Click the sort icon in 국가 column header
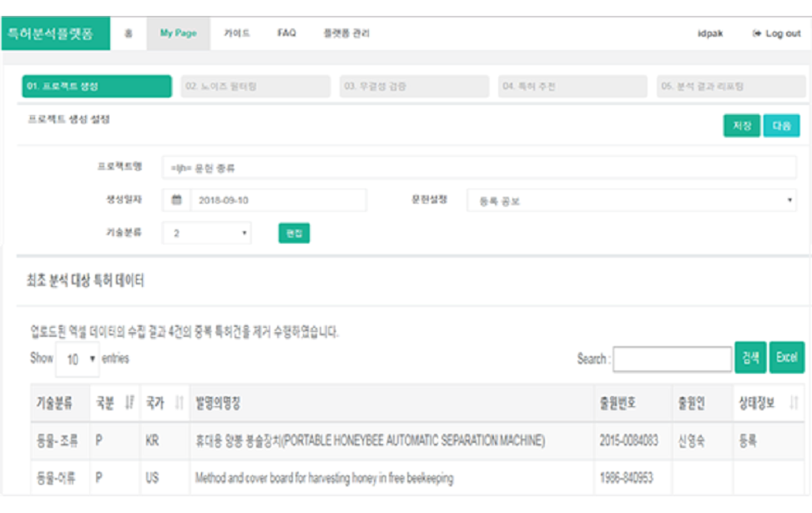This screenshot has height=513, width=812. click(179, 403)
